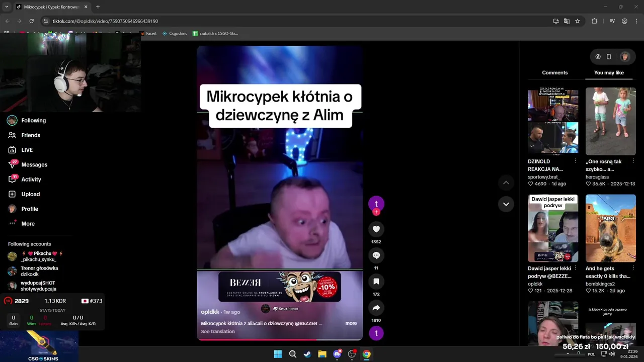This screenshot has height=362, width=644.
Task: Open the Chrome three-dot menu
Action: tap(636, 21)
